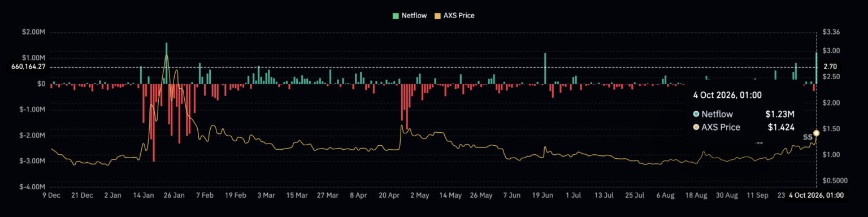Click the '2 Jan' x-axis label
Screen dimensions: 868x217
[112, 196]
